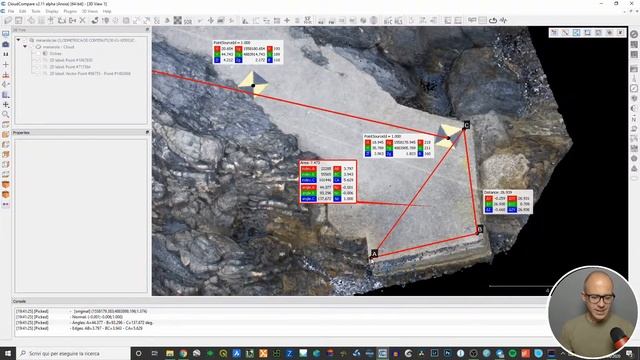Viewport: 640px width, 360px height.
Task: Select the Cloud item in DB Tree
Action: tap(59, 47)
